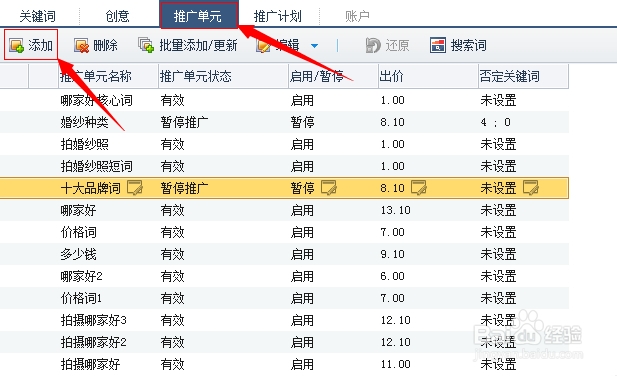
Task: Click the 4 : 0 negative keyword cell
Action: [495, 122]
